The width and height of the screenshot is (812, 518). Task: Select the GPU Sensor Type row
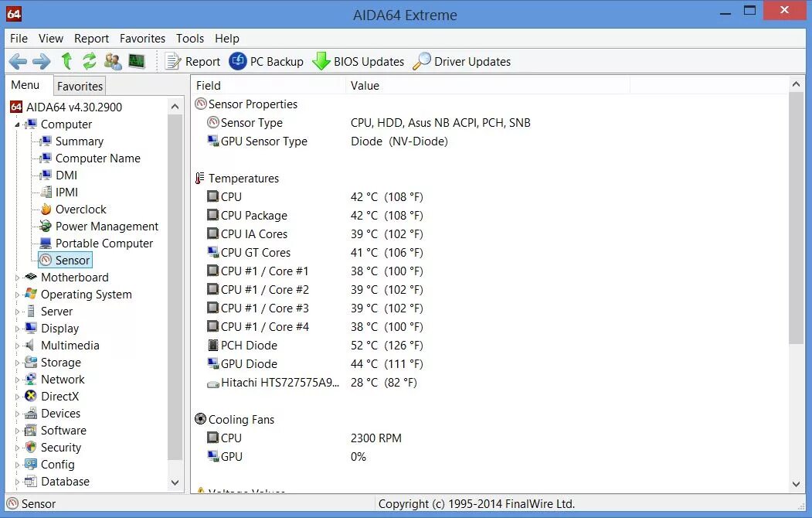[x=328, y=141]
